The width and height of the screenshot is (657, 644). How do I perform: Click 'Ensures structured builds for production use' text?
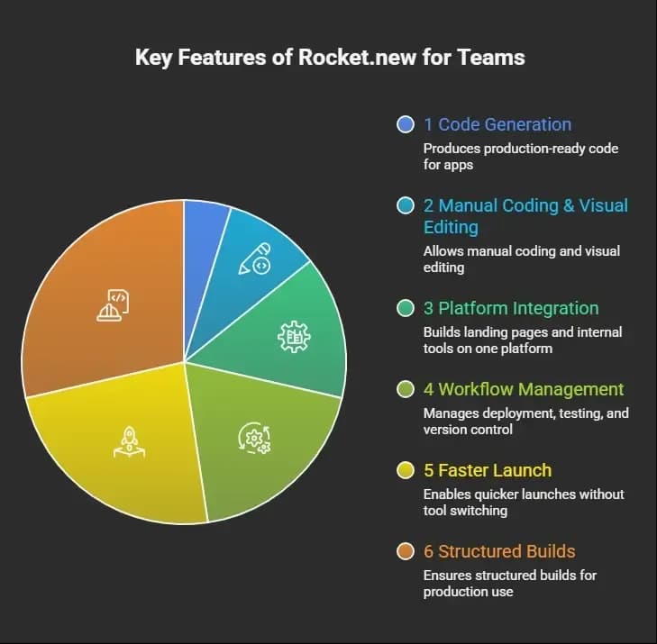tap(510, 584)
